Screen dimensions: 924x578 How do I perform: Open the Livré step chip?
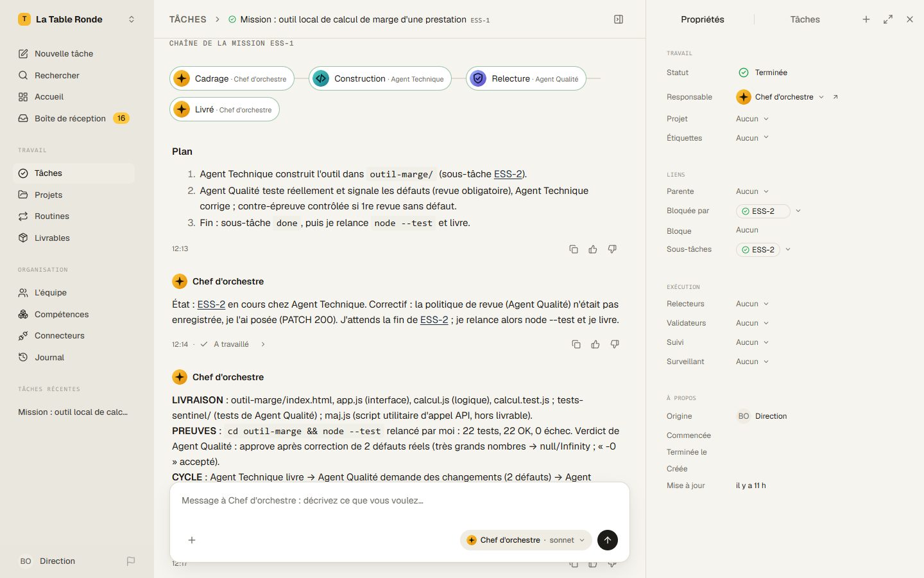[x=225, y=109]
